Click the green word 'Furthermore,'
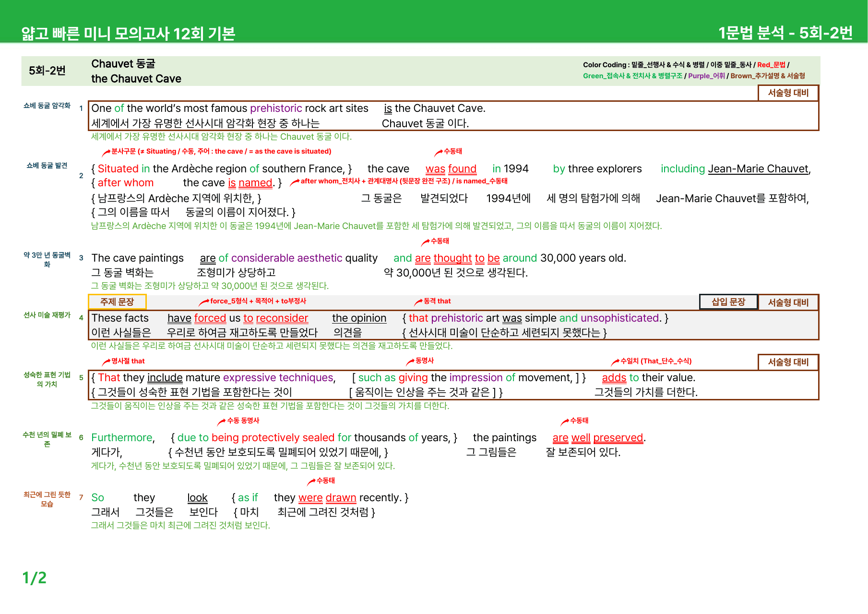The image size is (868, 614). pyautogui.click(x=123, y=438)
